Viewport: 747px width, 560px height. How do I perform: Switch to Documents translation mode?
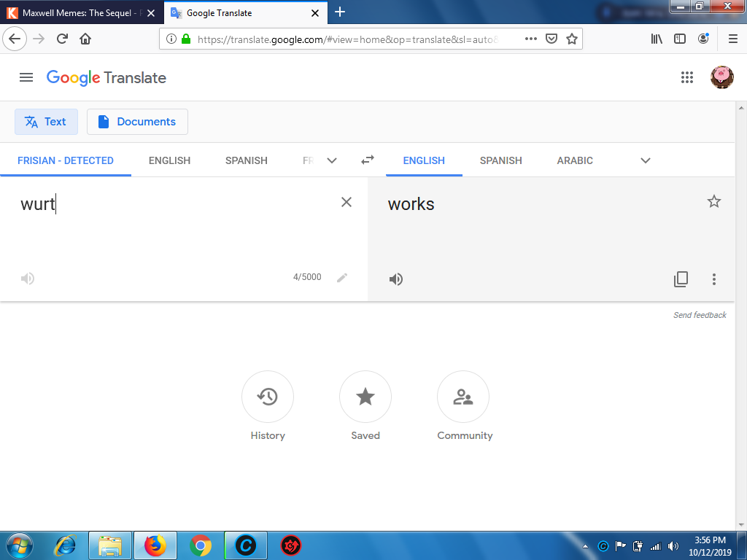(137, 122)
